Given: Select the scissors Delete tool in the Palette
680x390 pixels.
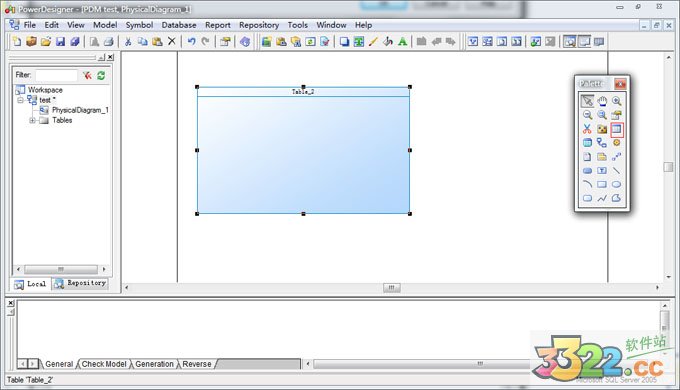Looking at the screenshot, I should coord(587,129).
